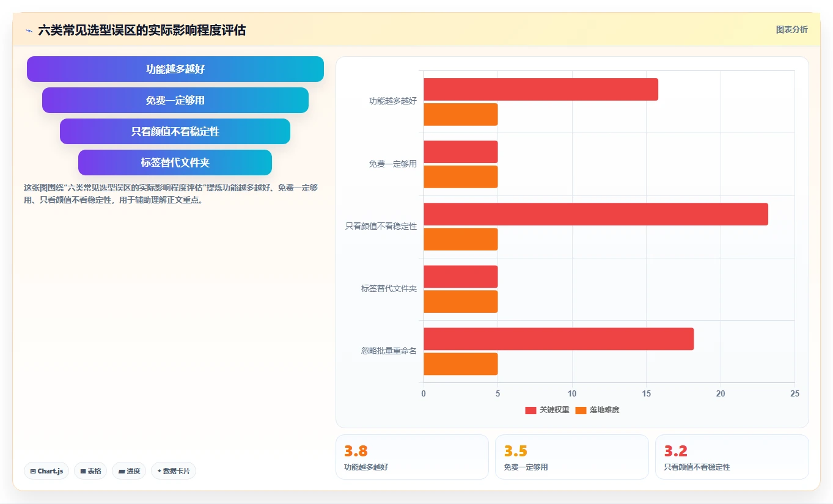This screenshot has height=504, width=833.
Task: Click the Chart.js tag chip
Action: pos(46,471)
